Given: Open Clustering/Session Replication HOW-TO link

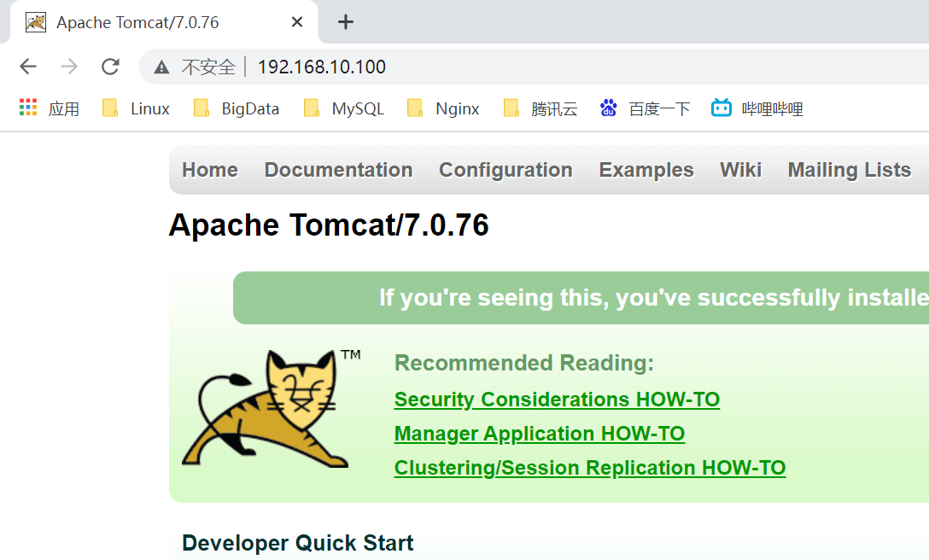Looking at the screenshot, I should point(589,468).
